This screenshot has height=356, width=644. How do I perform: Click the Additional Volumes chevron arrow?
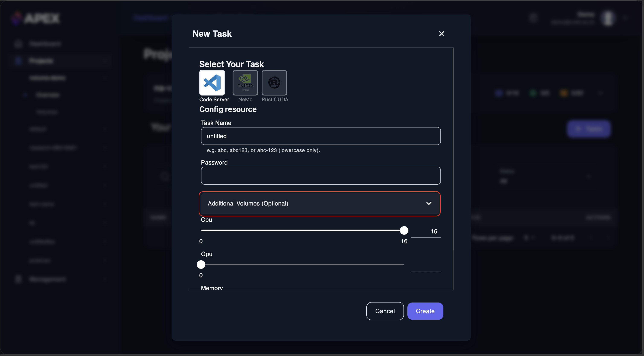pyautogui.click(x=429, y=204)
